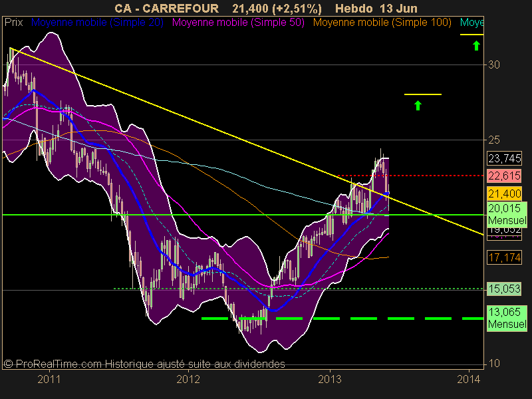This screenshot has width=532, height=399.
Task: Click the red dotted 22,615 resistance line
Action: point(411,176)
